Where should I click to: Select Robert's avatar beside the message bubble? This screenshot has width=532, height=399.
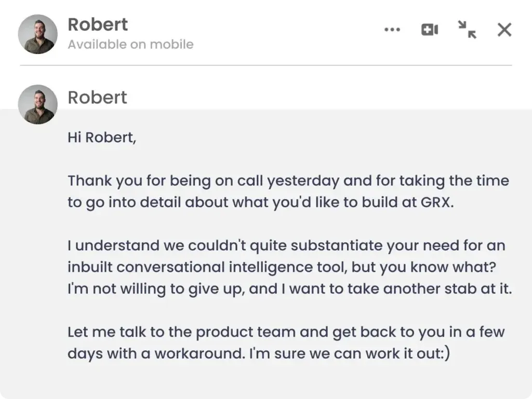pos(37,104)
